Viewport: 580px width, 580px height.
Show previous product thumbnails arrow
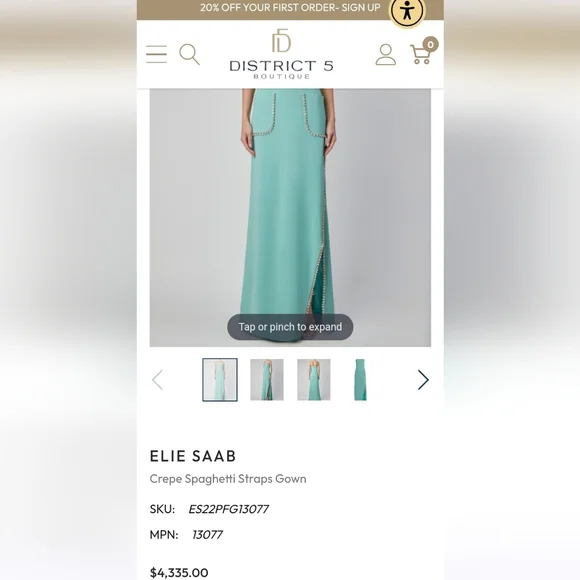pos(157,380)
